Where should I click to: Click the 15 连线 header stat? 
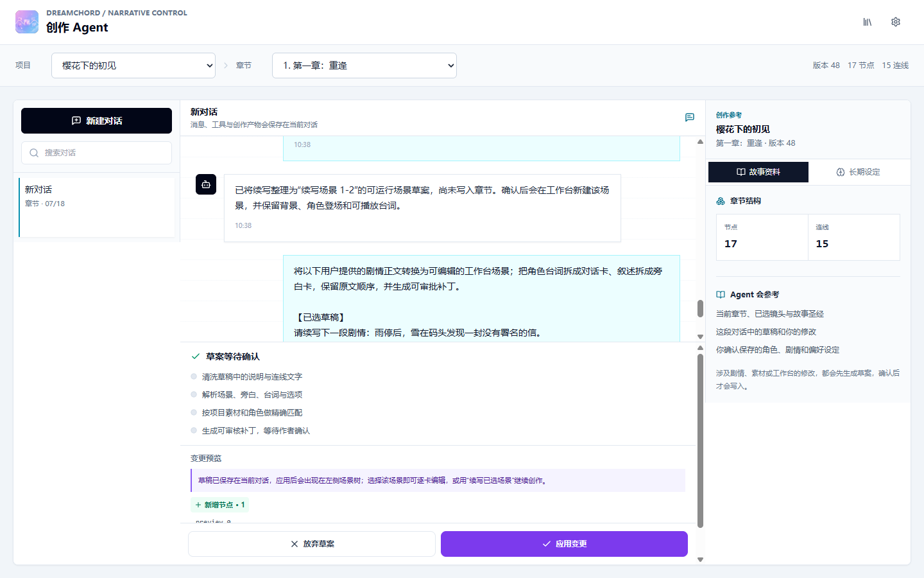click(x=895, y=66)
